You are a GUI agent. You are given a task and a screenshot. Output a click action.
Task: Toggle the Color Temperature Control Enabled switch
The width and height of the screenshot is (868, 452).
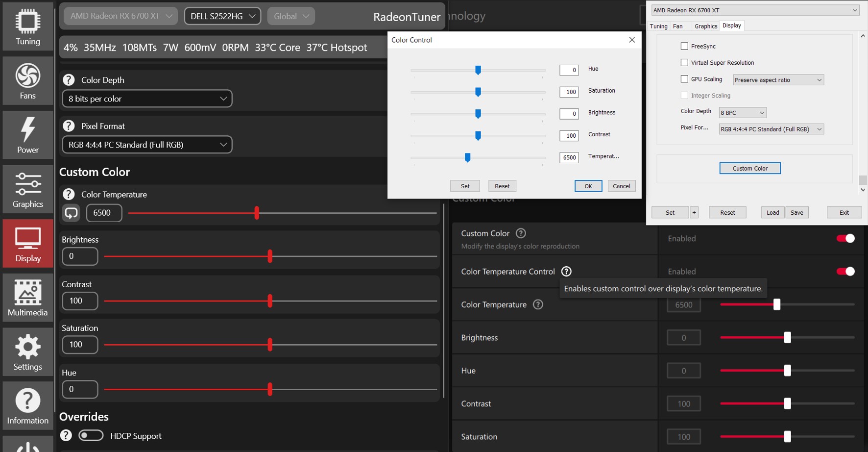point(845,271)
